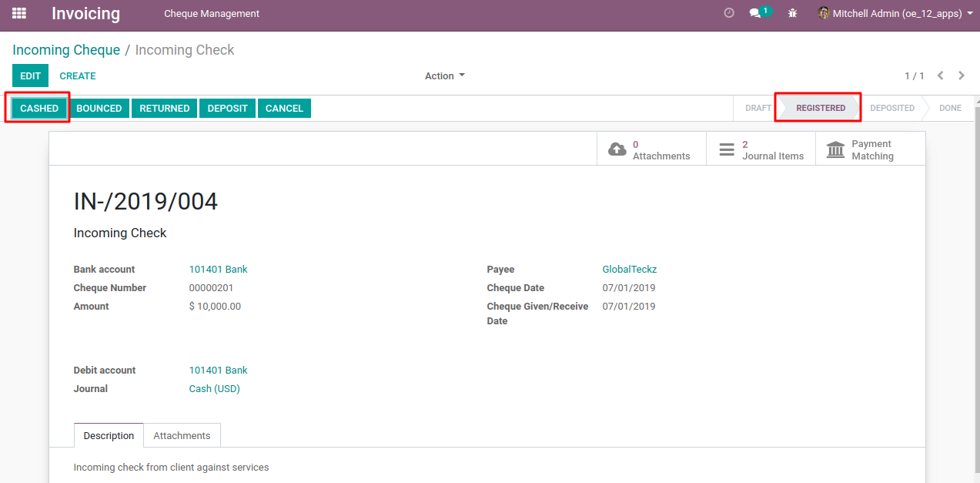The width and height of the screenshot is (980, 483).
Task: Open the Cash (USD) journal link
Action: 215,389
